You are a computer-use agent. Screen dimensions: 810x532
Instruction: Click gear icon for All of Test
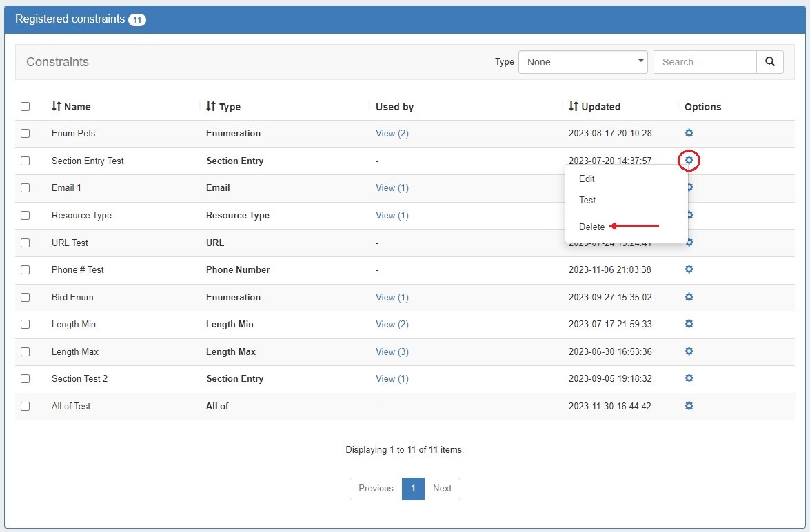click(689, 406)
